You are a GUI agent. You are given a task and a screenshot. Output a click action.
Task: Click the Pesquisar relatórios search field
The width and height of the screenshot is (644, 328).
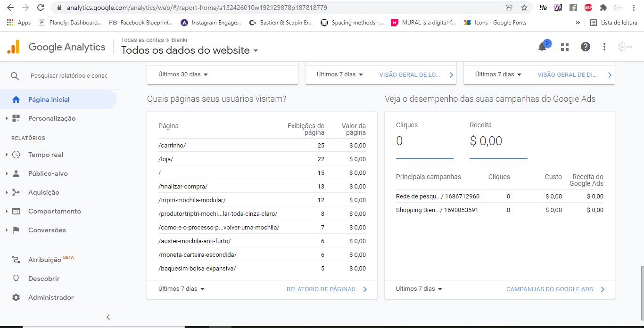click(x=68, y=76)
